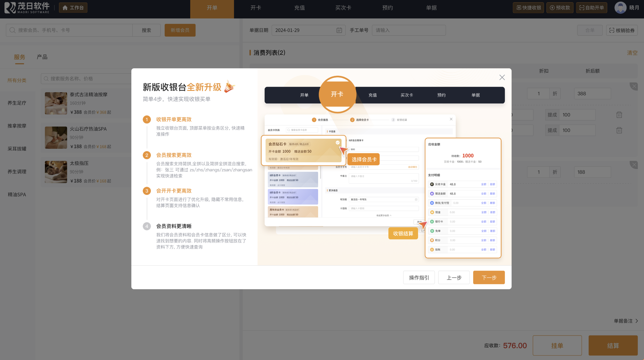Click 下一步 next step button
The height and width of the screenshot is (360, 644).
click(x=489, y=278)
